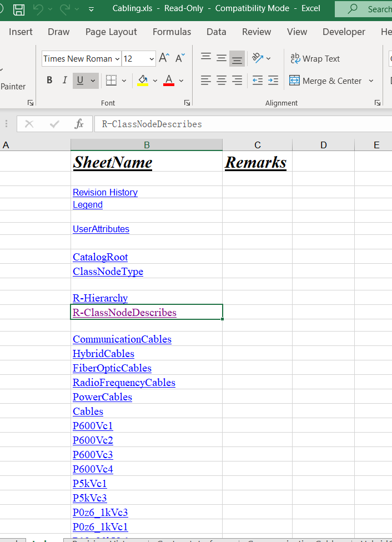Center text horizontally
The height and width of the screenshot is (542, 392).
tap(222, 81)
